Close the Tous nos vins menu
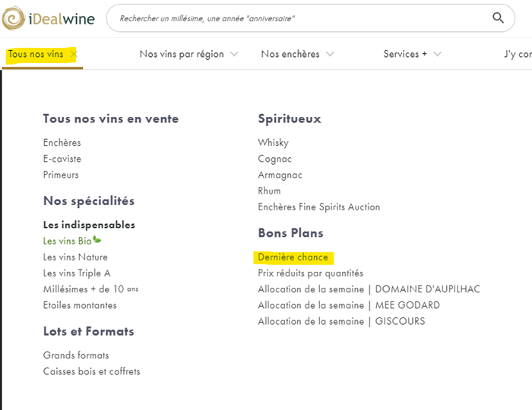Viewport: 532px width, 410px height. coord(74,54)
